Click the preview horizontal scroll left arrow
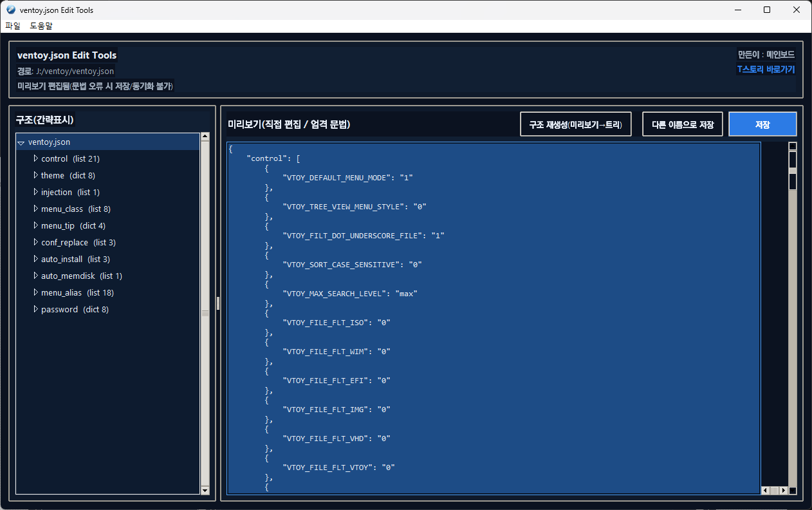 pos(765,490)
